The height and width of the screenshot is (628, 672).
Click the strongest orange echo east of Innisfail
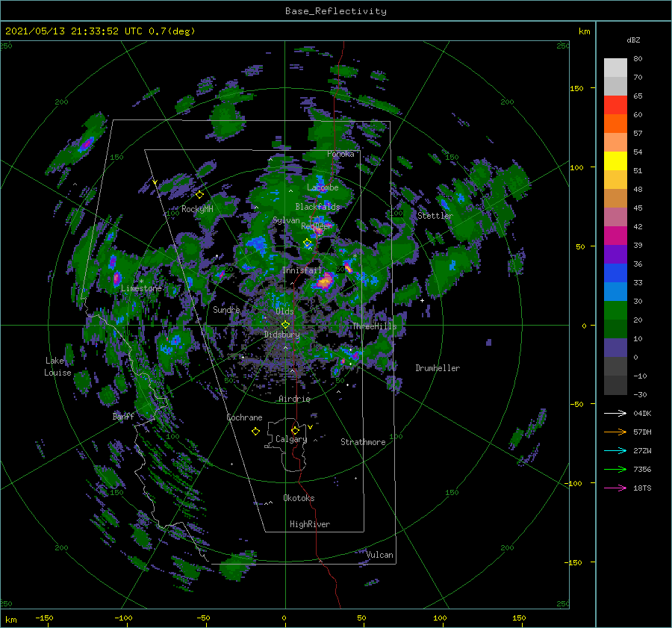coord(325,282)
